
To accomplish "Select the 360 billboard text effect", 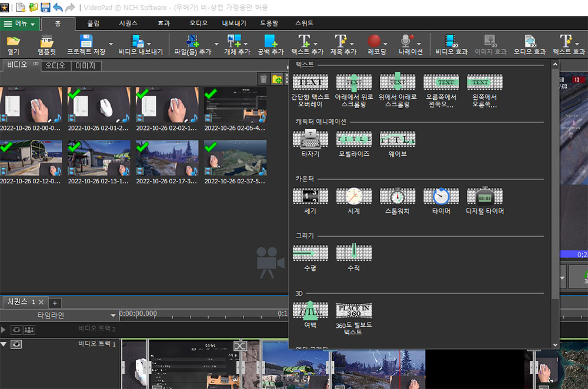I will tap(353, 318).
